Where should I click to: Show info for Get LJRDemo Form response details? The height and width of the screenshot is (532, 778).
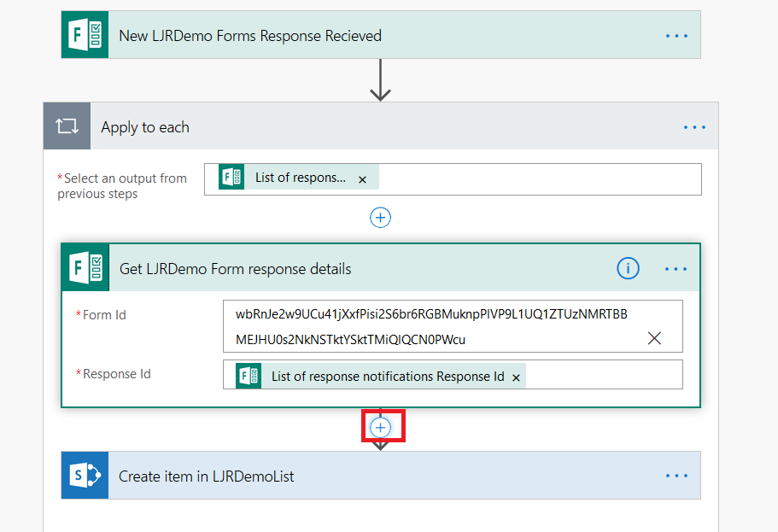point(628,268)
